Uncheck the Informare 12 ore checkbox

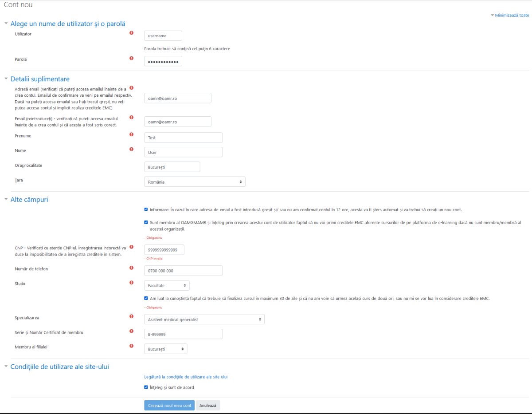[x=146, y=209]
